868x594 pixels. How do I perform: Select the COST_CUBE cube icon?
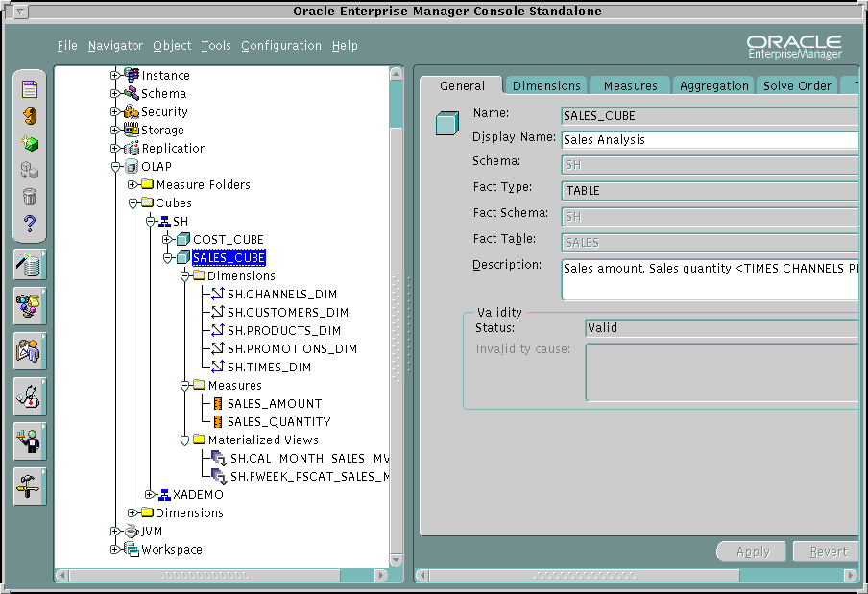[182, 239]
